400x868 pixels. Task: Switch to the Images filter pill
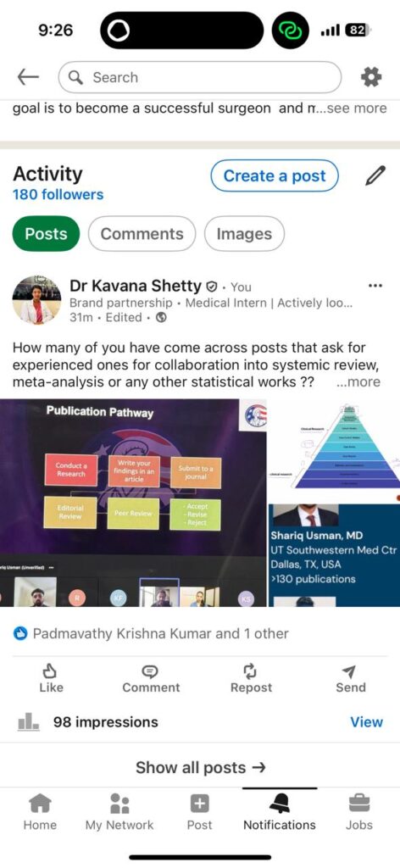[x=244, y=234]
